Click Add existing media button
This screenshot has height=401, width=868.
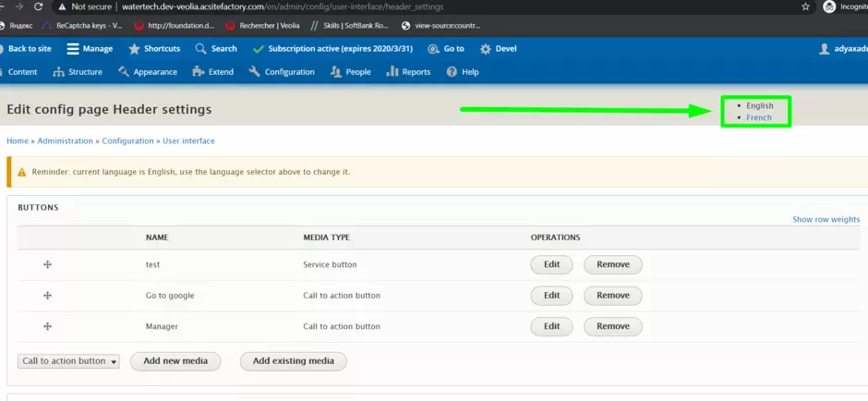pyautogui.click(x=293, y=361)
